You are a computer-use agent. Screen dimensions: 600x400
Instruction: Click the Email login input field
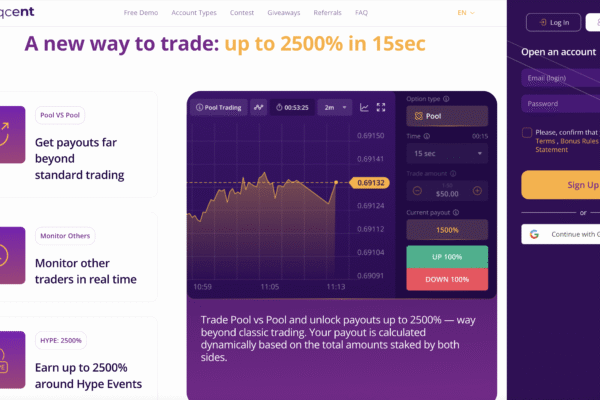coord(561,78)
